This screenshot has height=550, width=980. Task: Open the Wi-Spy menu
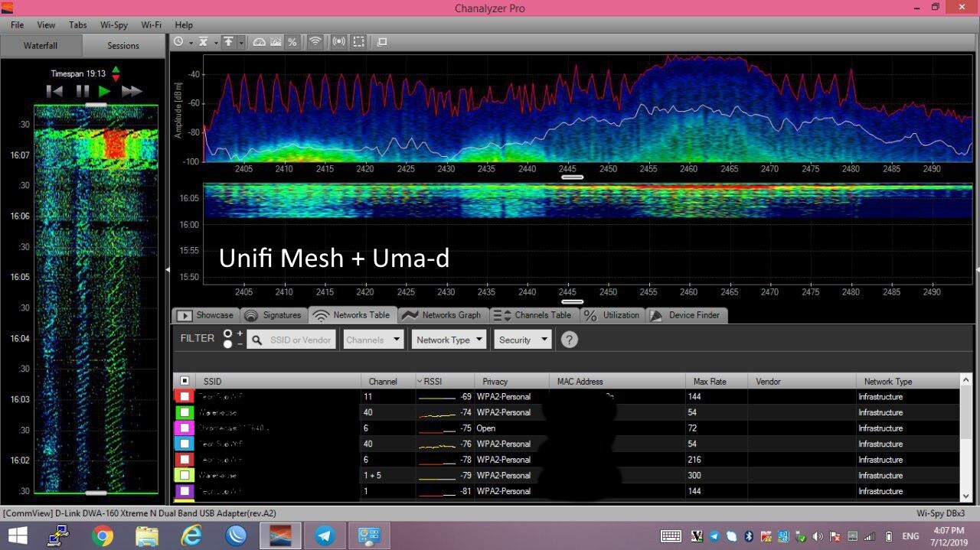[114, 24]
